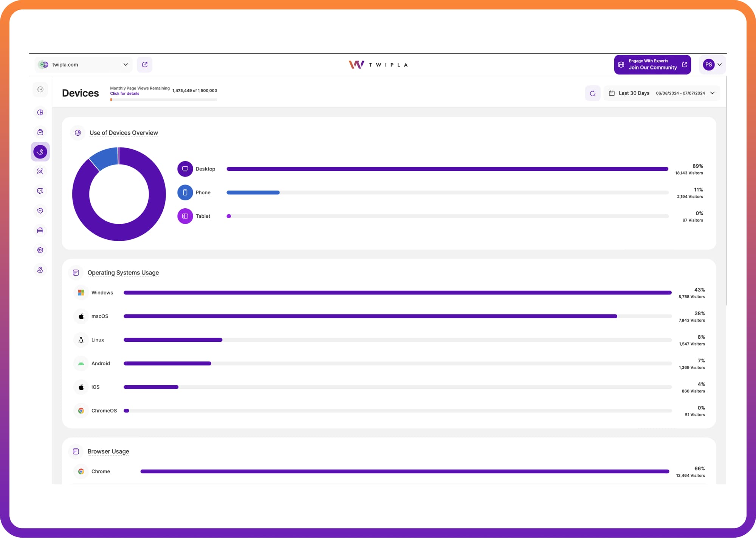Image resolution: width=756 pixels, height=538 pixels.
Task: Click the refresh icon next to date range
Action: [592, 93]
